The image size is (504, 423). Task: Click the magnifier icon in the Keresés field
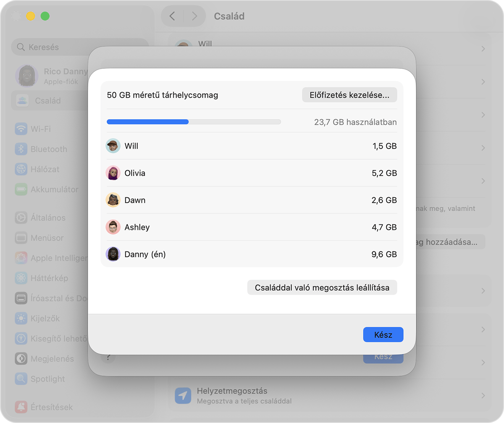pos(21,47)
